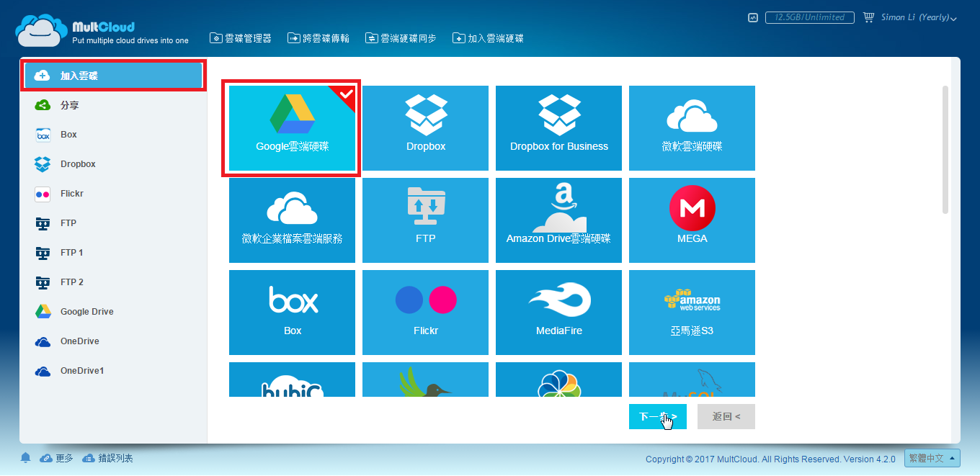Expand the Simon Li account dropdown

(919, 17)
